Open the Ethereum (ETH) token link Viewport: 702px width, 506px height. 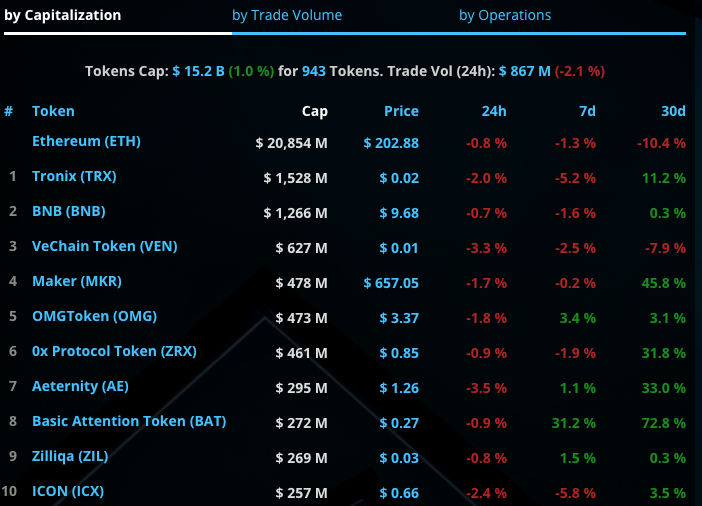coord(86,141)
